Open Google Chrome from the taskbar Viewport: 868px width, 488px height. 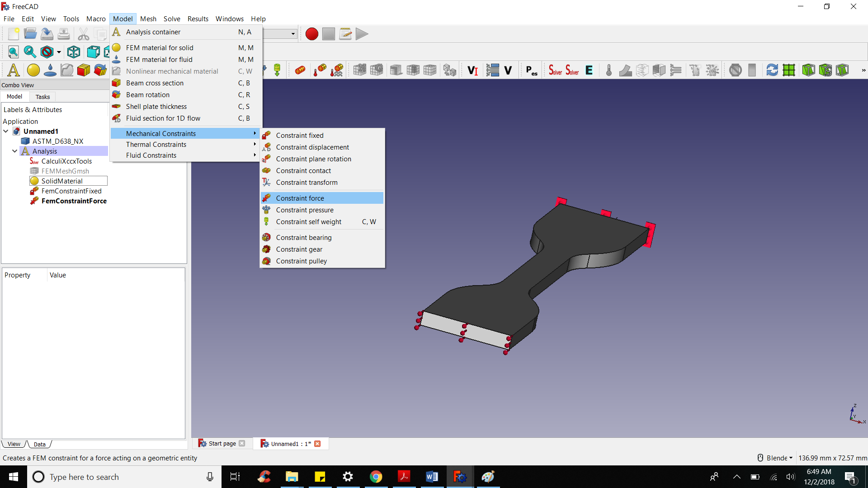376,477
